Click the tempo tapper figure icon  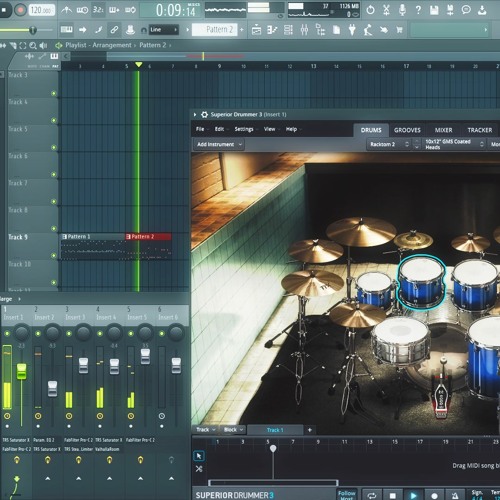(368, 30)
